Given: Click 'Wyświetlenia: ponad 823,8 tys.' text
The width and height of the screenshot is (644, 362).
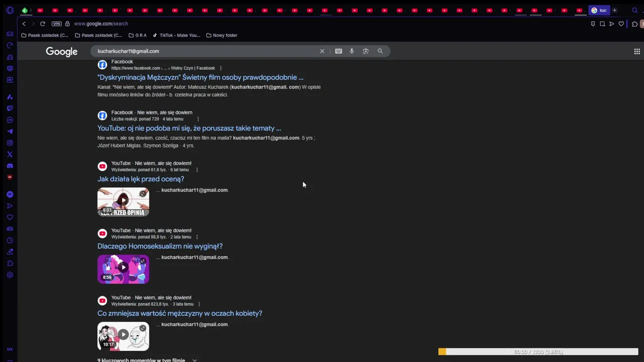Looking at the screenshot, I should [140, 304].
